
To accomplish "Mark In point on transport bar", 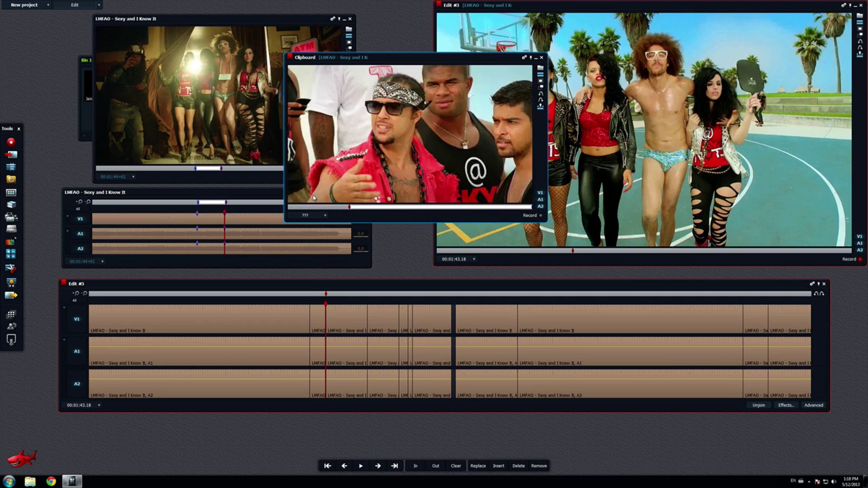I will tap(416, 466).
